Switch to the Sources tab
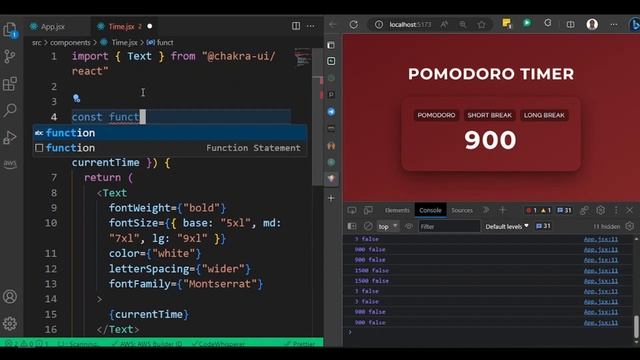Viewport: 640px width, 360px height. tap(462, 210)
